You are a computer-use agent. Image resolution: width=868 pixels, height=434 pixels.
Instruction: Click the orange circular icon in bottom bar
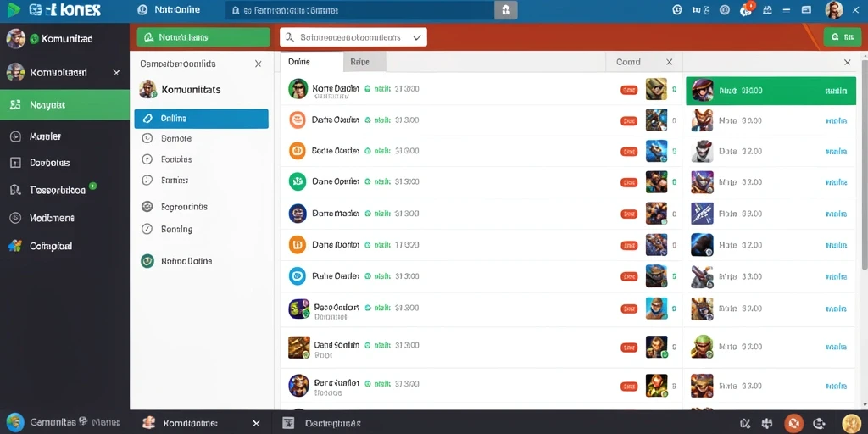[794, 423]
